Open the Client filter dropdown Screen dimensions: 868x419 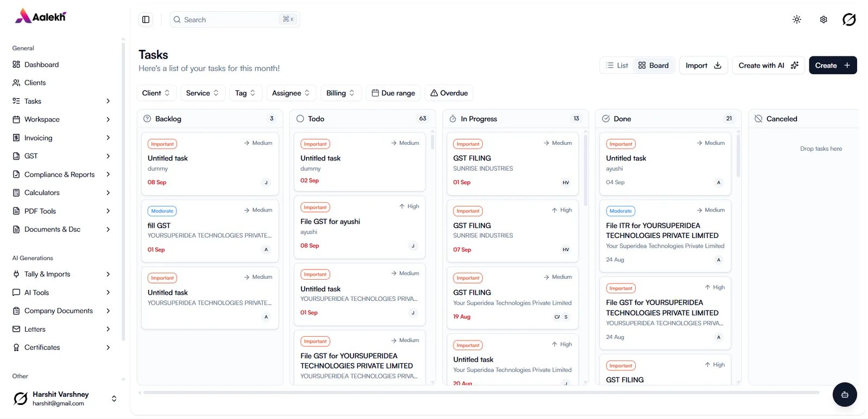[156, 93]
